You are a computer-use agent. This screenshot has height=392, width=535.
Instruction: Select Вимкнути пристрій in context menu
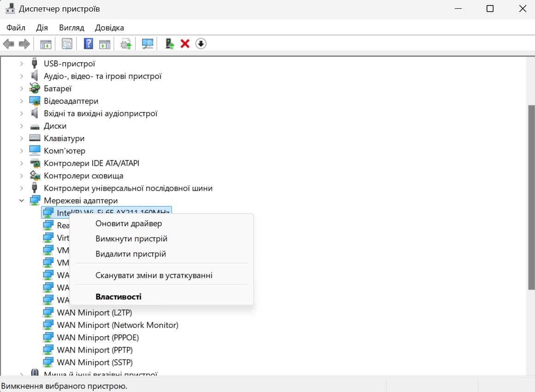tap(131, 239)
